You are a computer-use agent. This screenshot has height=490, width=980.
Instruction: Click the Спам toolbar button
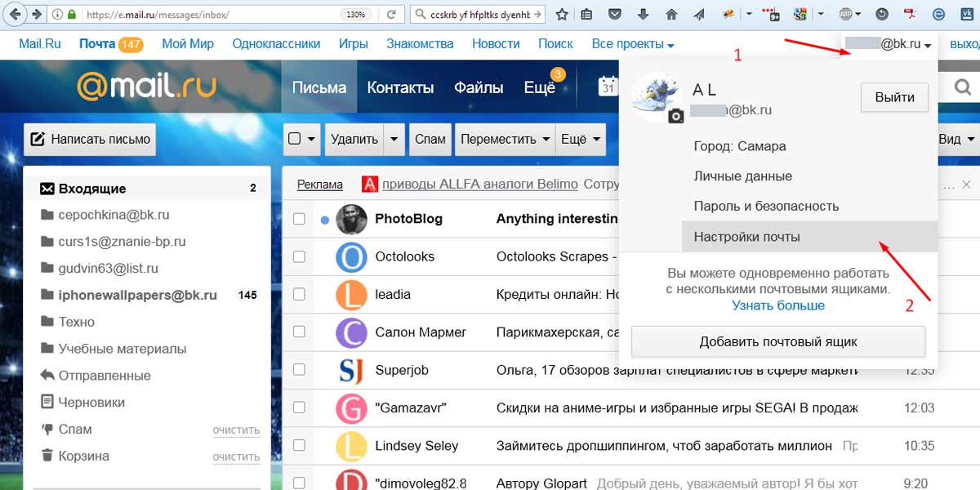pyautogui.click(x=430, y=139)
